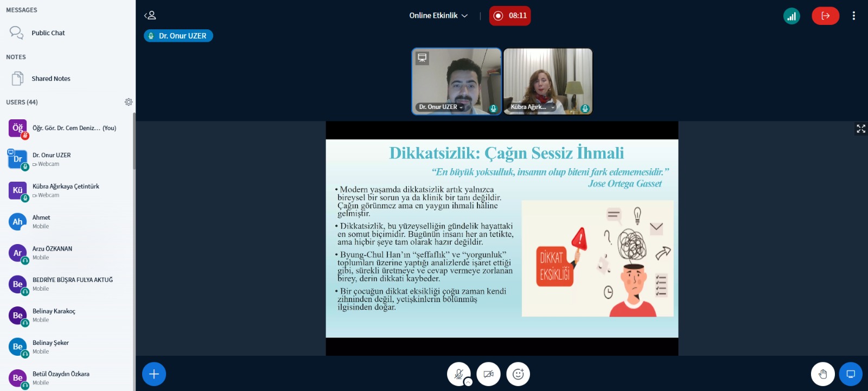
Task: Open Public Chat
Action: point(48,33)
